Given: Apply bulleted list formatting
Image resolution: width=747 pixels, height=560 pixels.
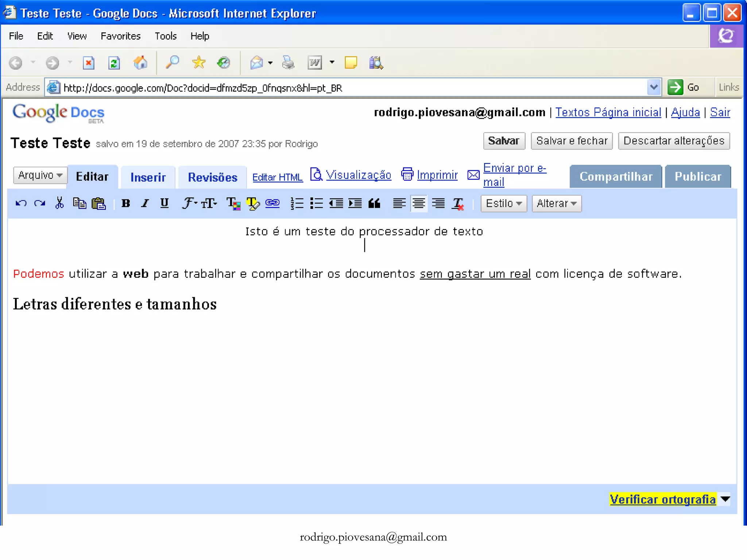Looking at the screenshot, I should click(x=316, y=203).
